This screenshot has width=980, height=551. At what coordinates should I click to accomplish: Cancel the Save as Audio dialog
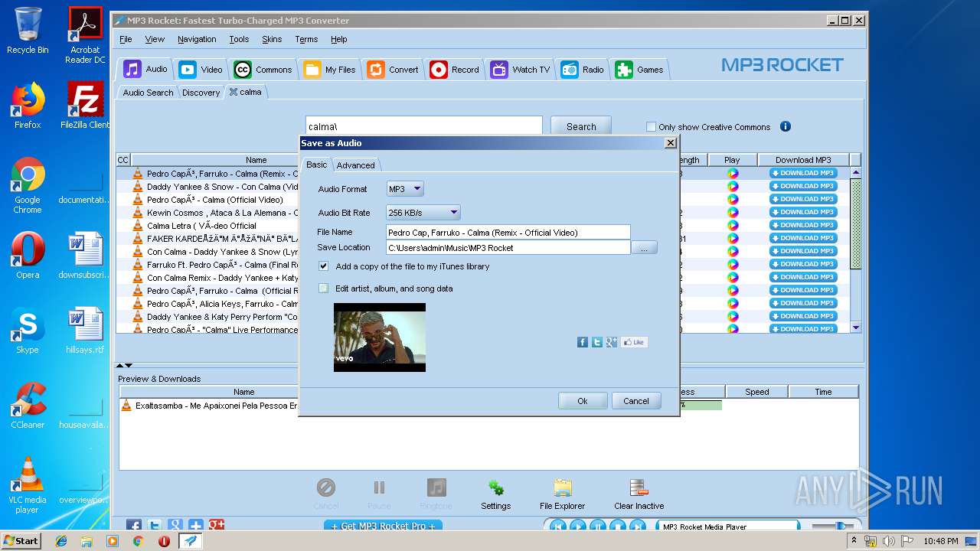(636, 401)
